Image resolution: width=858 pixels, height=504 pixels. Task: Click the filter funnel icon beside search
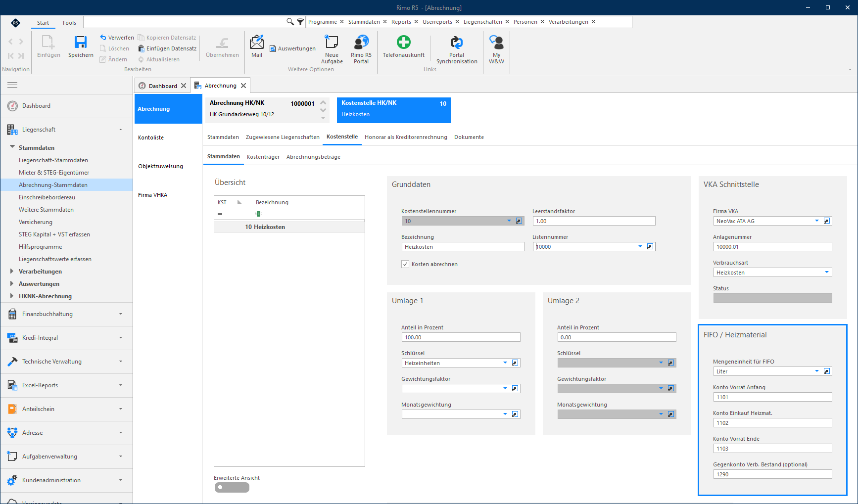click(x=300, y=22)
